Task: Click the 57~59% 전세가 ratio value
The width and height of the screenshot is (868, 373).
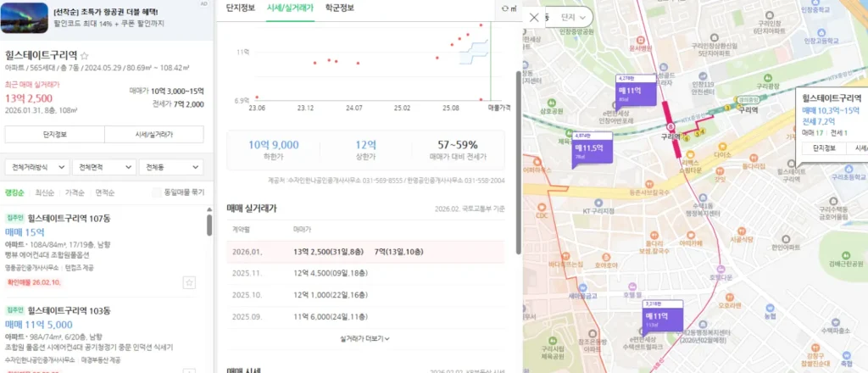Action: coord(457,145)
